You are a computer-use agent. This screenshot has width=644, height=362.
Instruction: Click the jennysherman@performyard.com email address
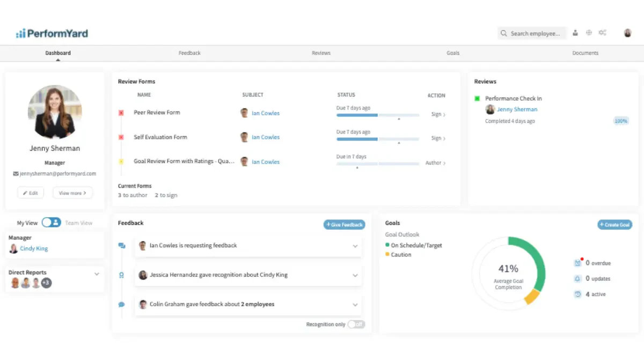(58, 174)
